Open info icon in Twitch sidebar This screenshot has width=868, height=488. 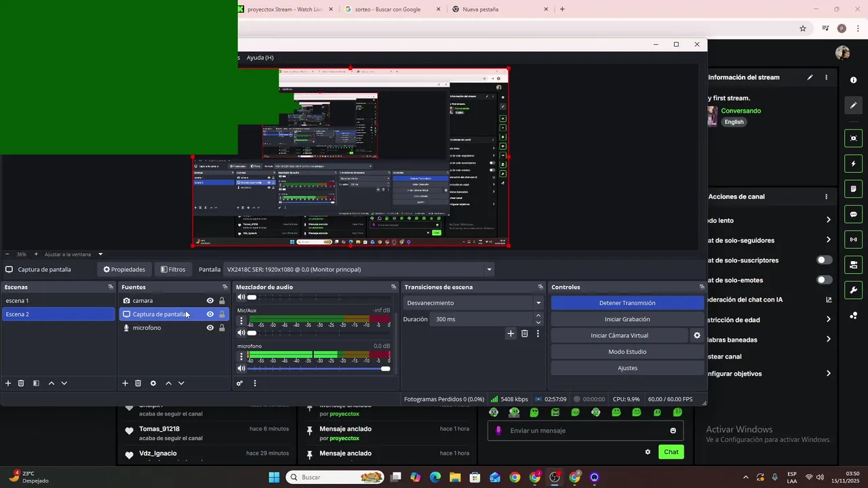[x=853, y=80]
